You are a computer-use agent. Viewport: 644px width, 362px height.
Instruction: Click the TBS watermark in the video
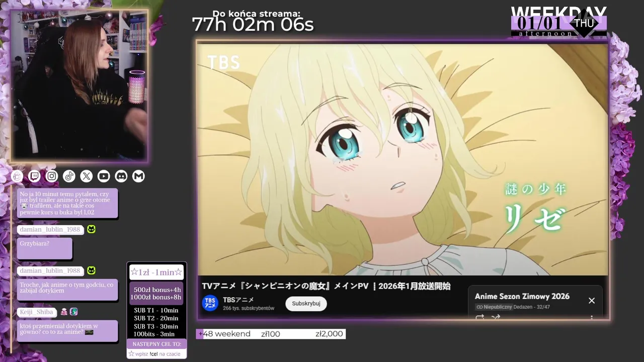[x=224, y=62]
